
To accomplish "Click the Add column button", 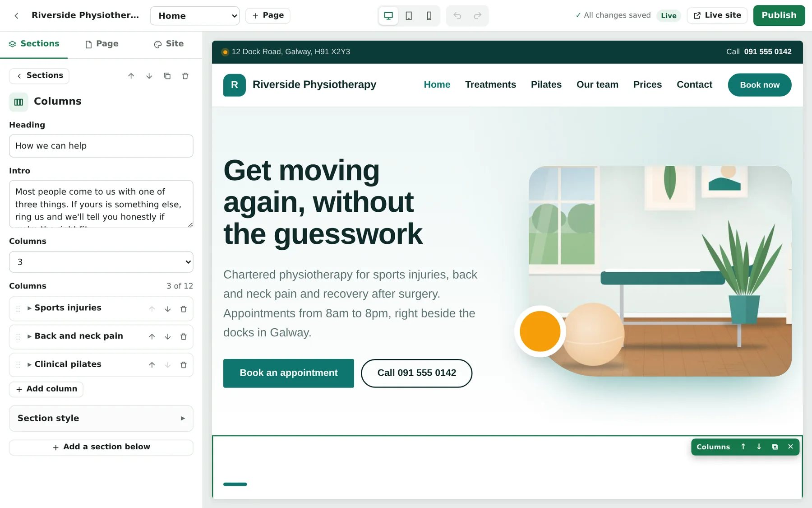I will (x=46, y=389).
